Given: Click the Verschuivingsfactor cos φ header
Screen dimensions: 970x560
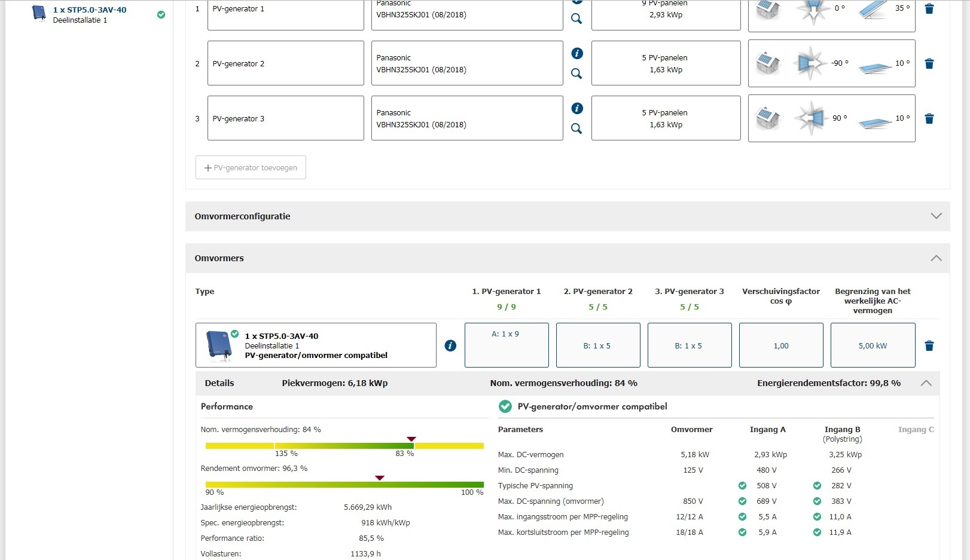Looking at the screenshot, I should (781, 296).
